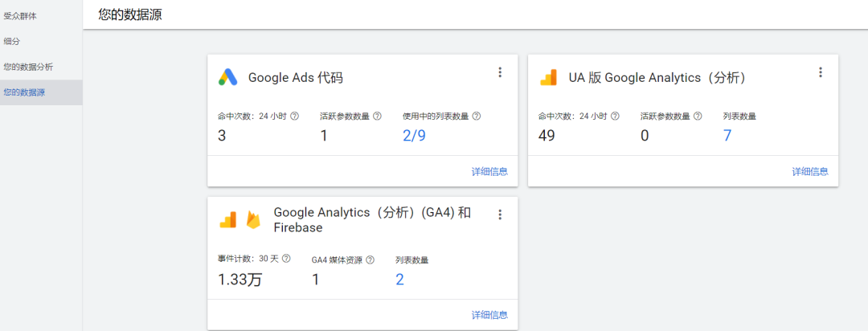Click help icon beside 事件计数：30 天

(x=286, y=259)
